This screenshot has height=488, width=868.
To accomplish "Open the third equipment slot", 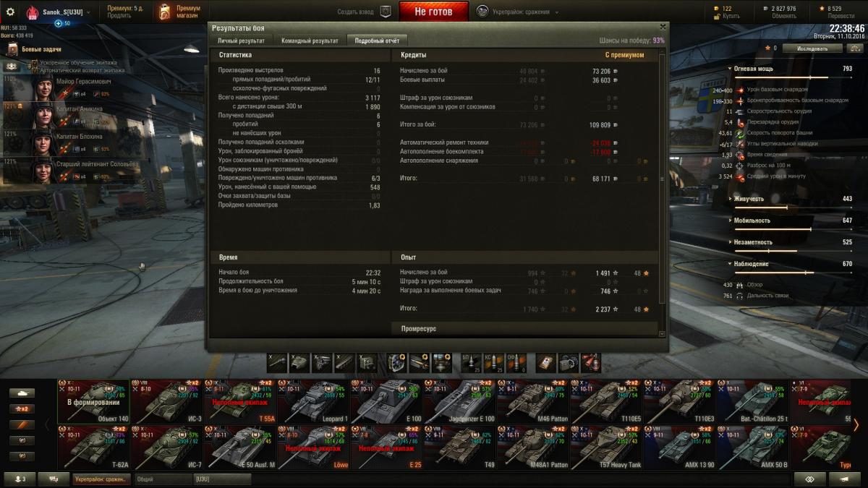I will [441, 362].
